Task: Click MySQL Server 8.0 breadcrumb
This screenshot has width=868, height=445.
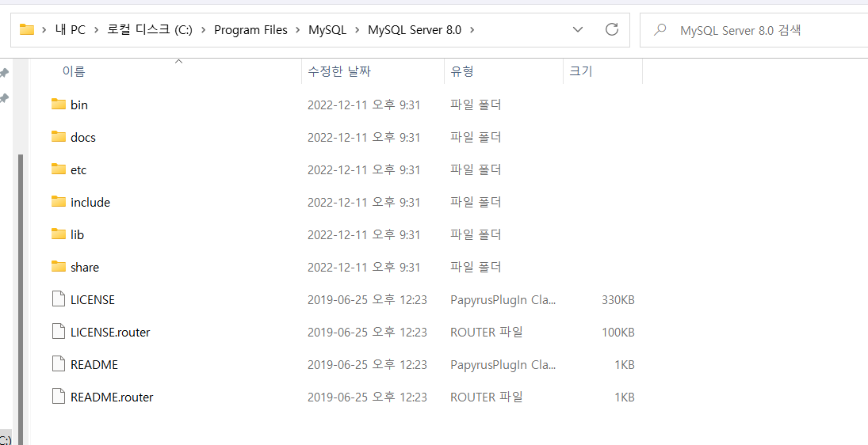Action: (415, 30)
